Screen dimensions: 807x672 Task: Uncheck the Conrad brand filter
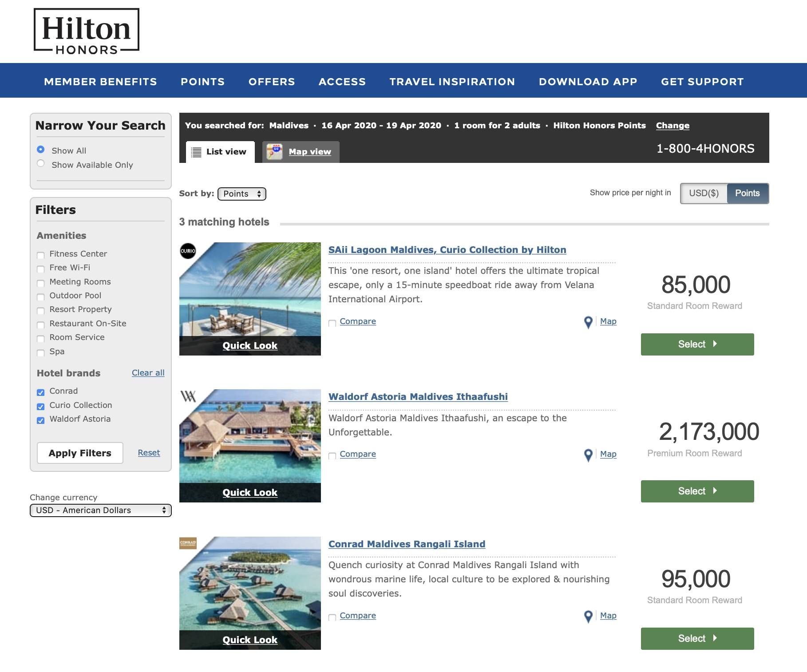coord(41,392)
